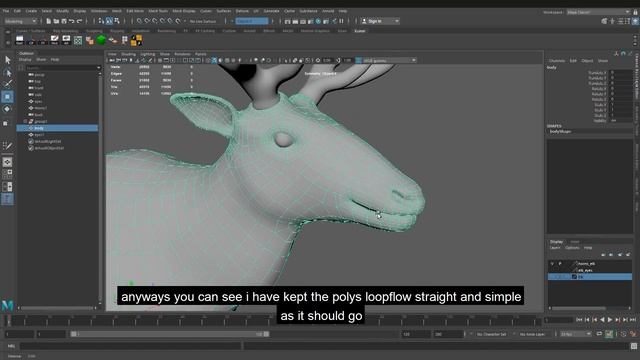
Task: Click the single perspective layout icon
Action: 7,162
